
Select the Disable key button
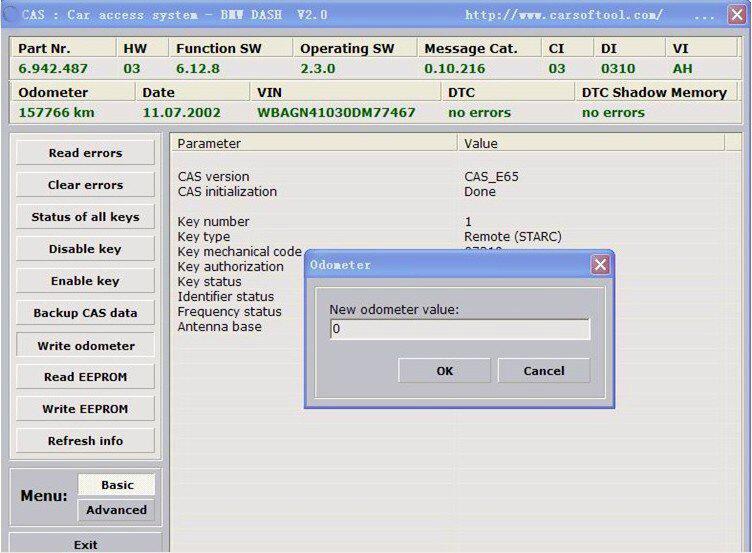pyautogui.click(x=85, y=249)
